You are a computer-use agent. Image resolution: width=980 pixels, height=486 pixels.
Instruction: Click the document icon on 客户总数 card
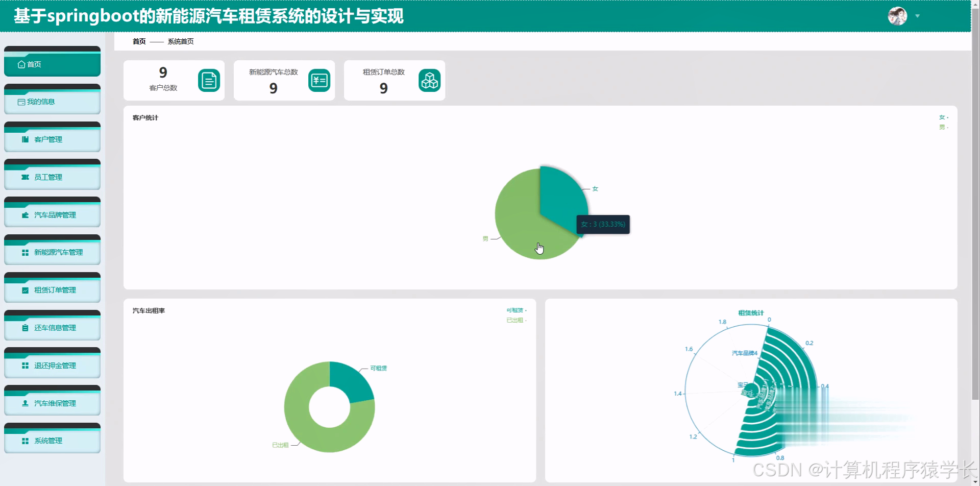click(208, 80)
